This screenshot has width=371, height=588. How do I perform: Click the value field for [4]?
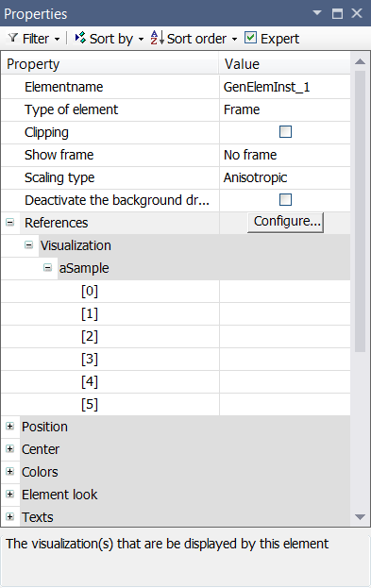pyautogui.click(x=285, y=381)
